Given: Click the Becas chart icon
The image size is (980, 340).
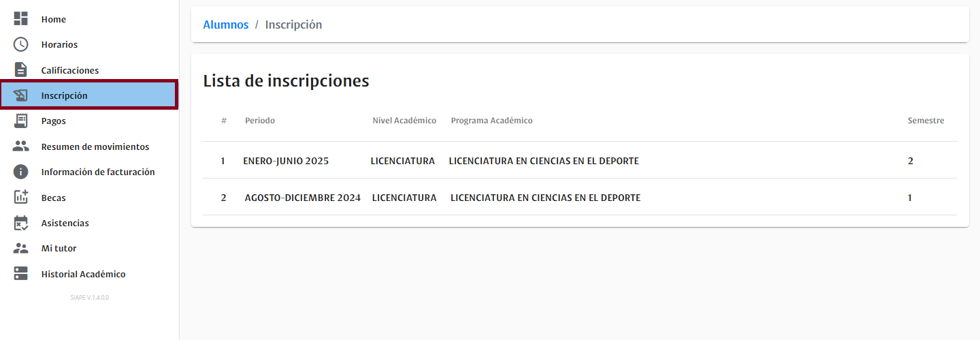Looking at the screenshot, I should coord(21,198).
